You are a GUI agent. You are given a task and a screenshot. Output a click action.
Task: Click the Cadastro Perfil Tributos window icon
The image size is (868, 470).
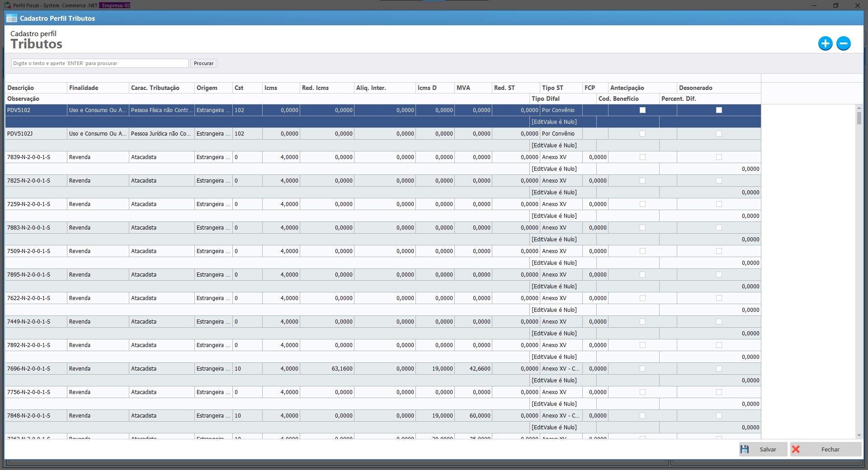click(x=12, y=19)
